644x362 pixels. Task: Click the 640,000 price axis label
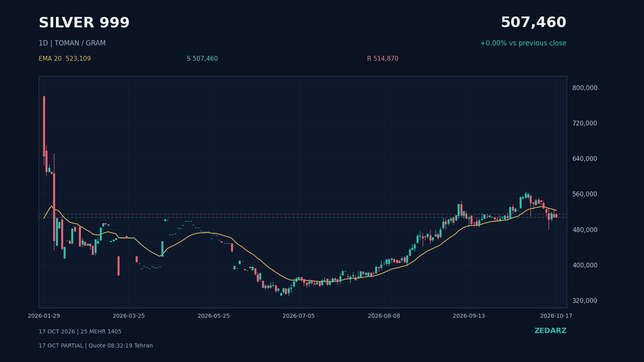click(x=585, y=158)
